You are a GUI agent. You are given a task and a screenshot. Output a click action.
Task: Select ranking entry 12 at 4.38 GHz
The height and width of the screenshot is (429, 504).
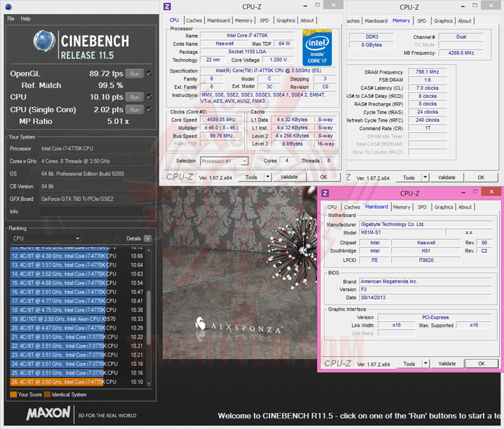(x=77, y=256)
